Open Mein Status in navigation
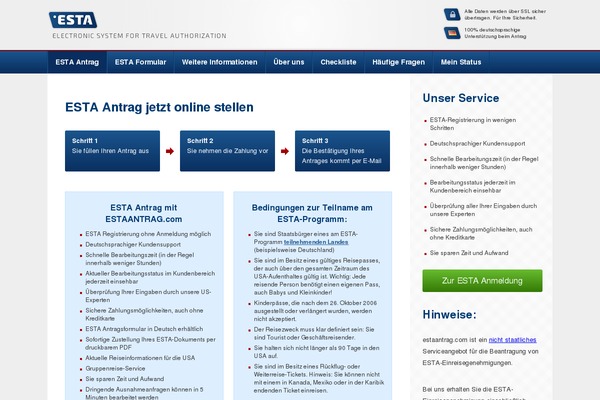600x400 pixels. click(x=461, y=62)
